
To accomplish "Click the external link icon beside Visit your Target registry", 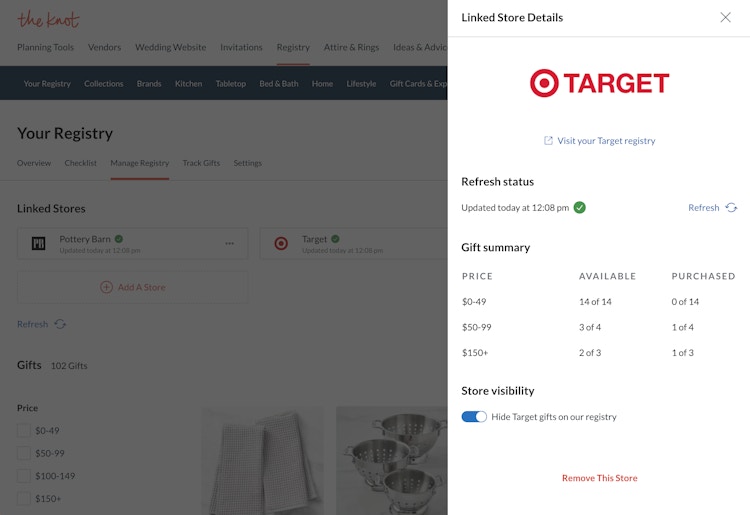I will [x=548, y=141].
